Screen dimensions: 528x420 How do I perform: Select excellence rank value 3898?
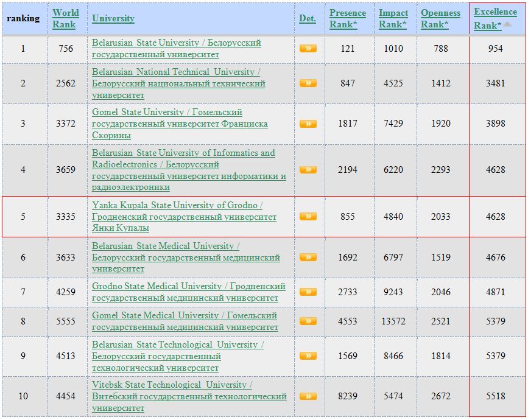(495, 124)
